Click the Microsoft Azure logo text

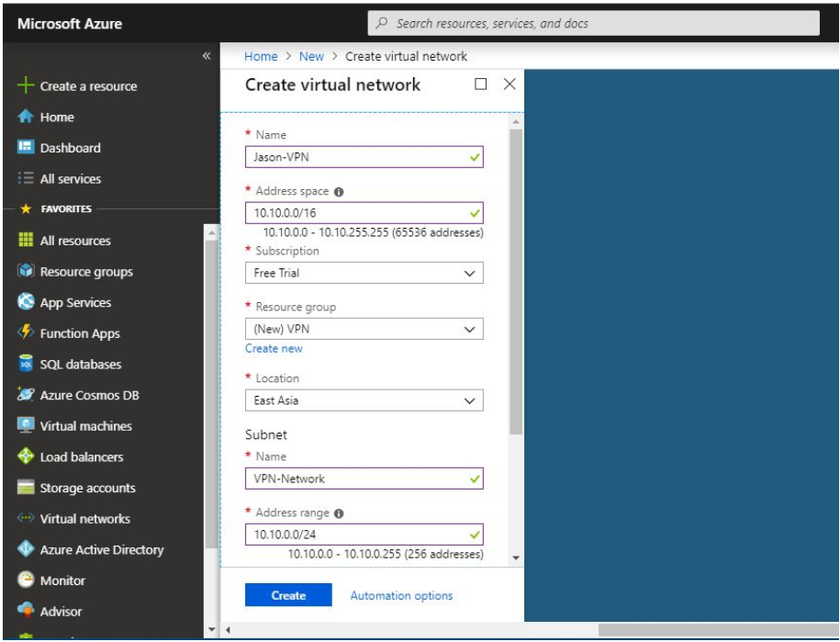[x=70, y=24]
